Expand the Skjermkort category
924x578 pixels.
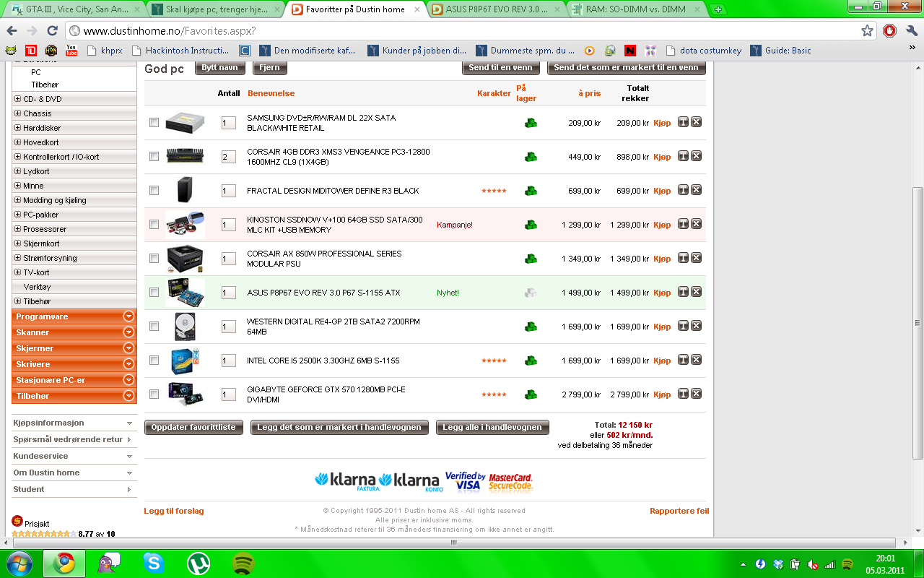[x=17, y=243]
